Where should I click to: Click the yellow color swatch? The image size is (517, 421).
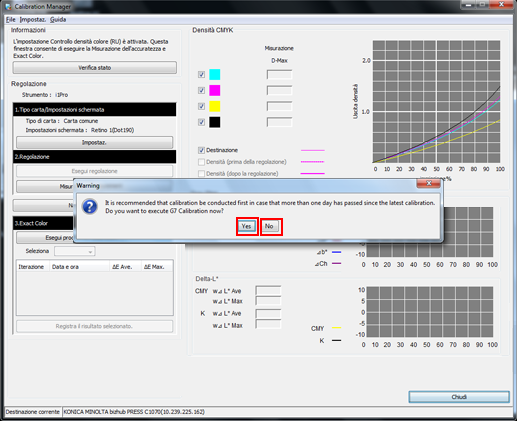(x=215, y=106)
